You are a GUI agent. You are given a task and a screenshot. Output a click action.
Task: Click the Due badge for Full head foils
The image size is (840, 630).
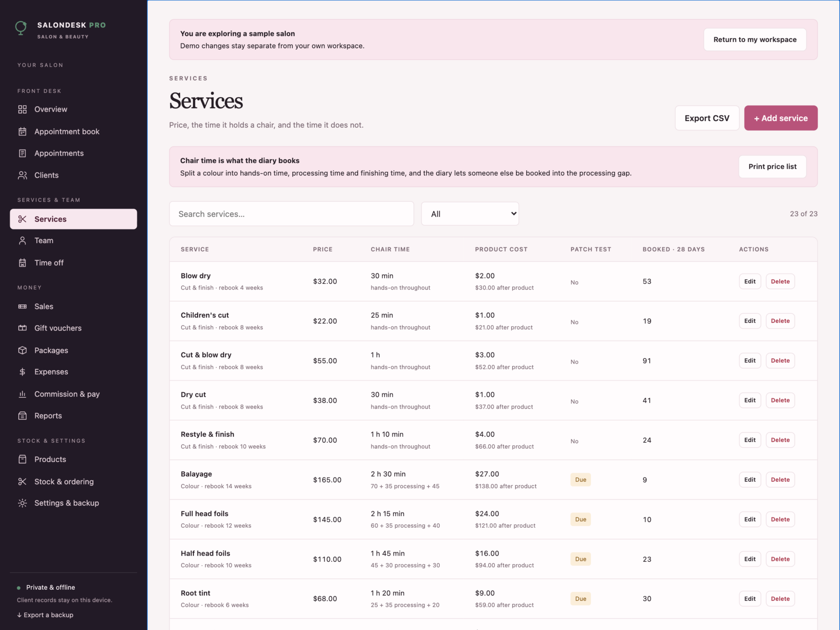point(581,519)
